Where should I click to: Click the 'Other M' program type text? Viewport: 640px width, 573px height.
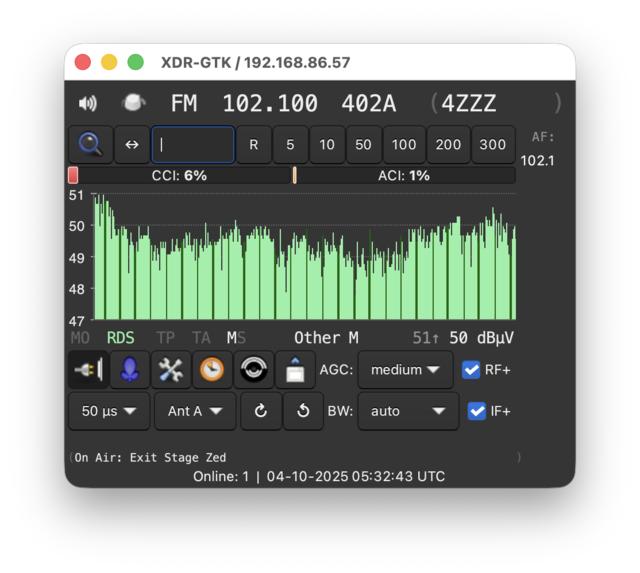(326, 338)
